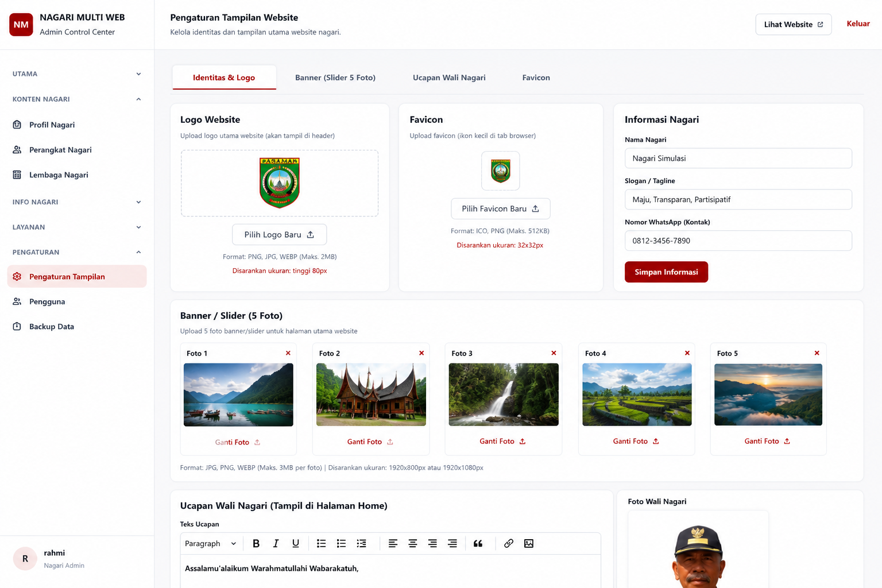The image size is (882, 588).
Task: Click the Simpan Informasi button
Action: [666, 272]
